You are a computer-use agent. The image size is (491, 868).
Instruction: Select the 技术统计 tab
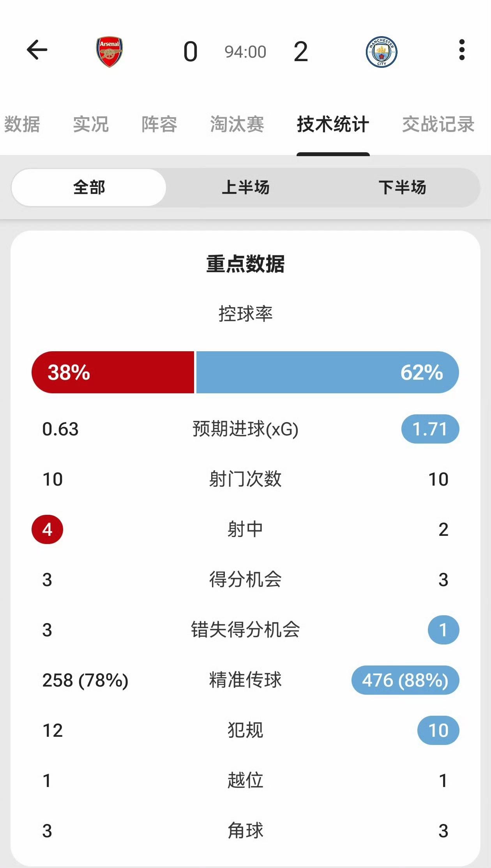click(x=333, y=125)
